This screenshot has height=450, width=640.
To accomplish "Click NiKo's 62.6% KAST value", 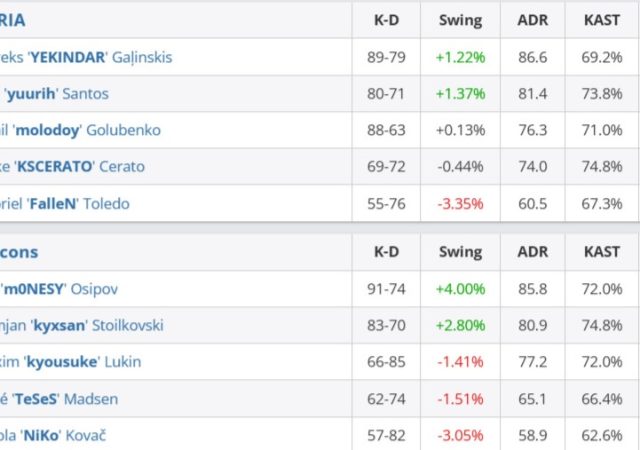I will click(x=601, y=436).
